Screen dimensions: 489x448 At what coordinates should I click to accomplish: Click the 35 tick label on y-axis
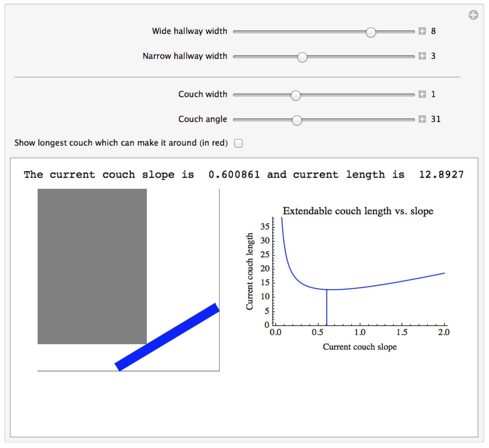point(265,226)
